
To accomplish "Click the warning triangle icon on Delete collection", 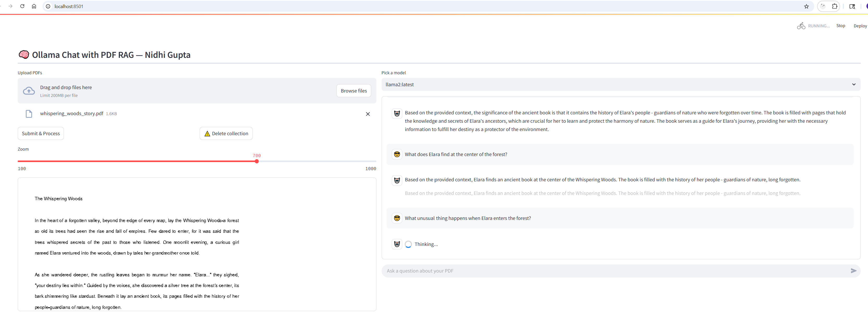I will click(x=207, y=133).
